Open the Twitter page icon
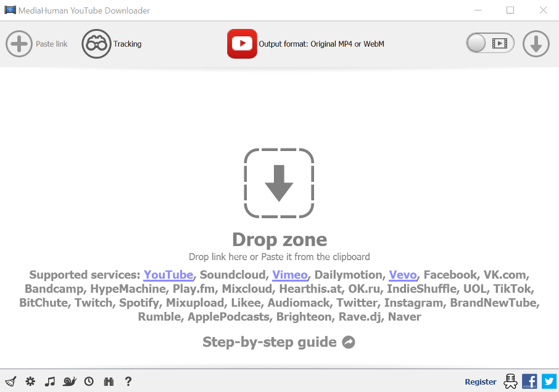Viewport: 559px width, 392px height. 549,382
